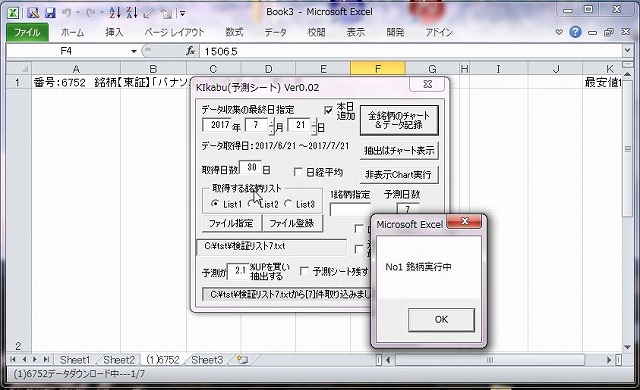Open the customize quick access toolbar dropdown
The image size is (640, 390).
182,13
